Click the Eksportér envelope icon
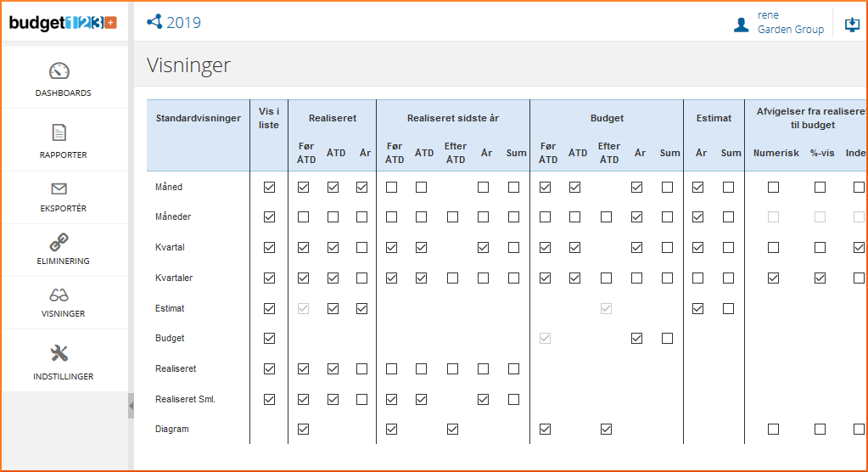This screenshot has width=868, height=472. pyautogui.click(x=59, y=188)
